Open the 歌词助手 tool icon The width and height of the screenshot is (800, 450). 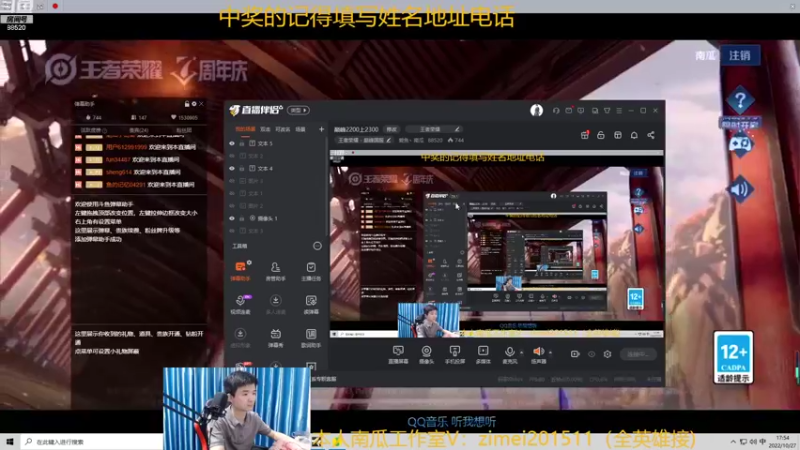click(311, 338)
